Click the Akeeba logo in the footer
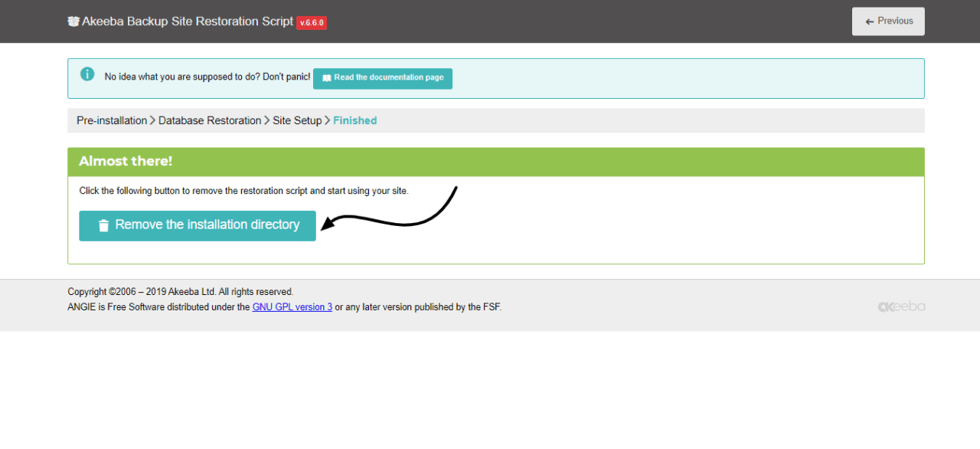Image resolution: width=980 pixels, height=449 pixels. click(x=901, y=306)
